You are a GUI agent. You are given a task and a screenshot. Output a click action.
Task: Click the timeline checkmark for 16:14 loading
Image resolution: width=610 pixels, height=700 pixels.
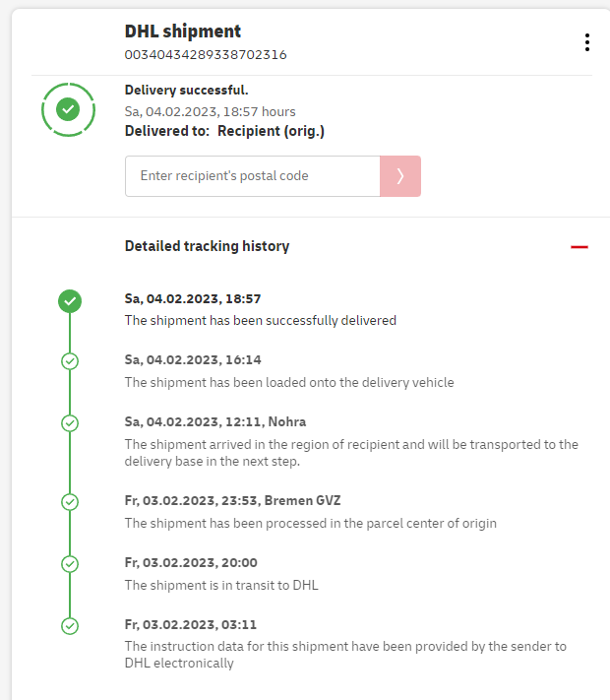point(69,361)
